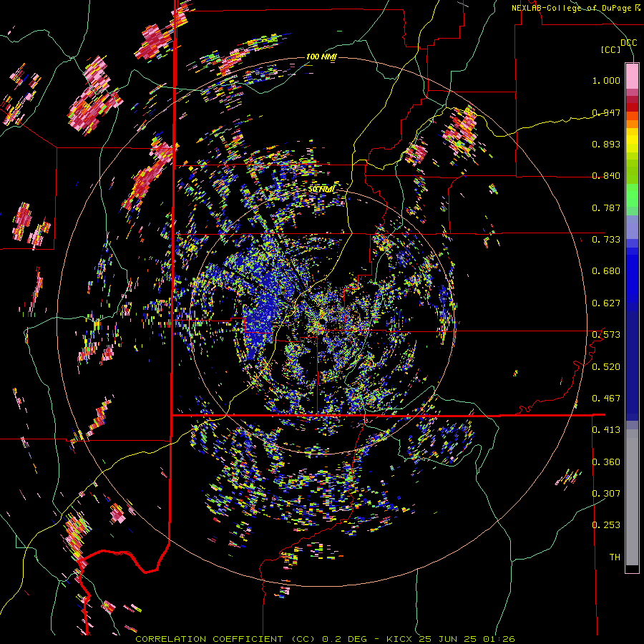Viewport: 644px width, 644px height.
Task: Click the 0.467 scale value
Action: pos(606,398)
